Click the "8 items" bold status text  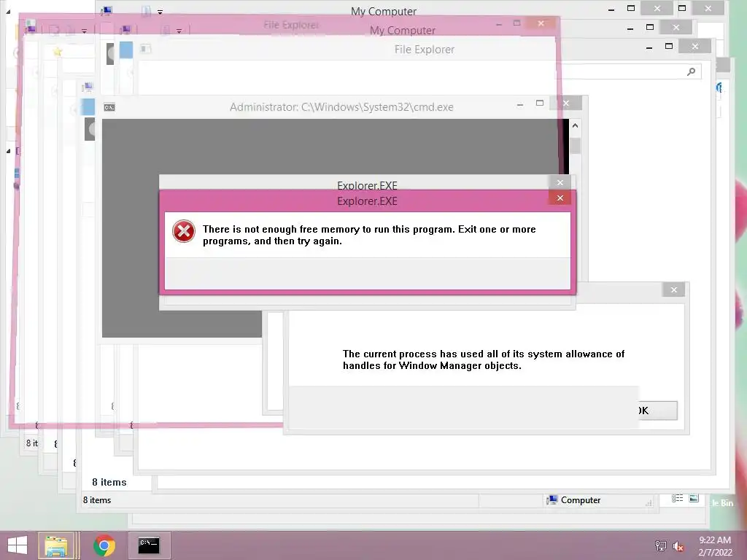(x=109, y=483)
